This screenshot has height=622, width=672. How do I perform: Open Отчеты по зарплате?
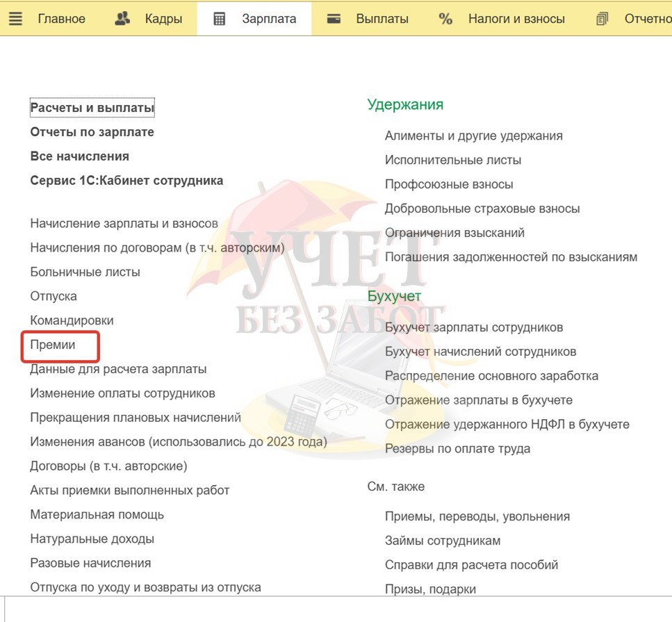coord(92,132)
